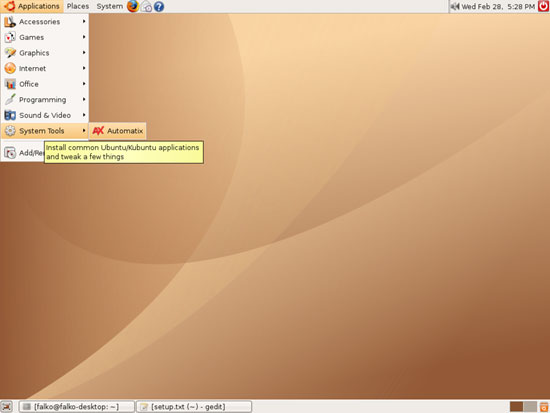The width and height of the screenshot is (550, 413).
Task: Open the Applications menu
Action: click(x=32, y=6)
